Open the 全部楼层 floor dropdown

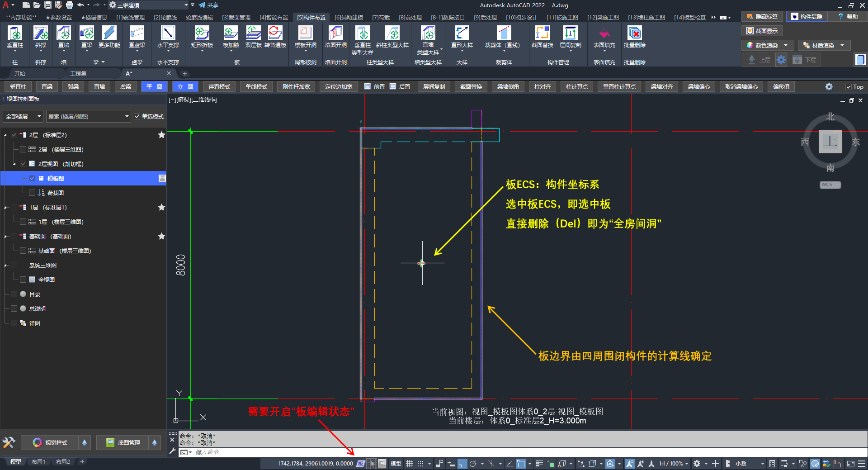(23, 117)
